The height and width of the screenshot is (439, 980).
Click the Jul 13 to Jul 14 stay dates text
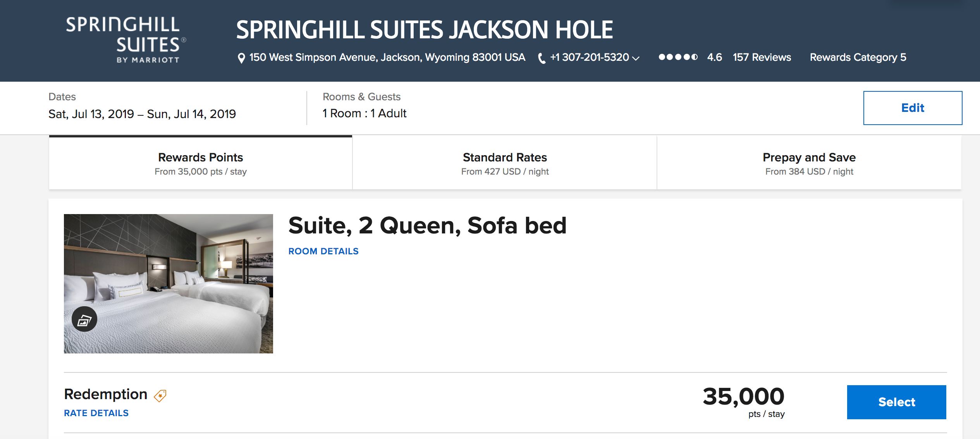point(142,114)
